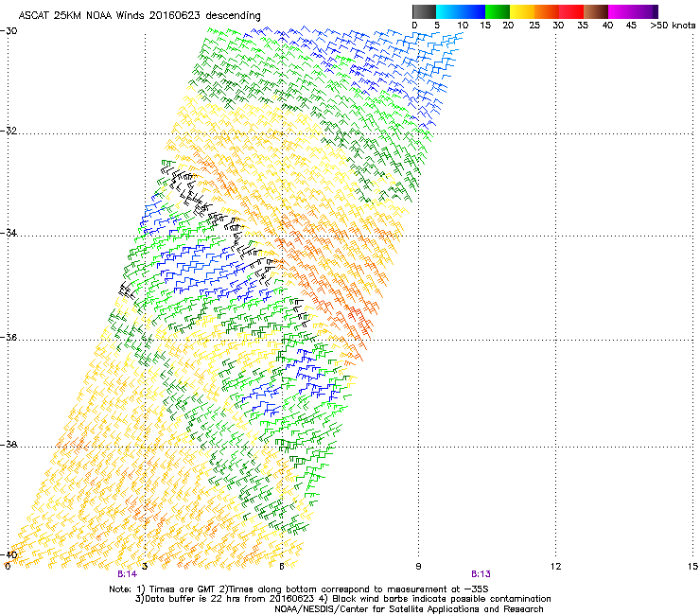Click the green 15–20 knots color bar segment
This screenshot has width=700, height=615.
(498, 11)
